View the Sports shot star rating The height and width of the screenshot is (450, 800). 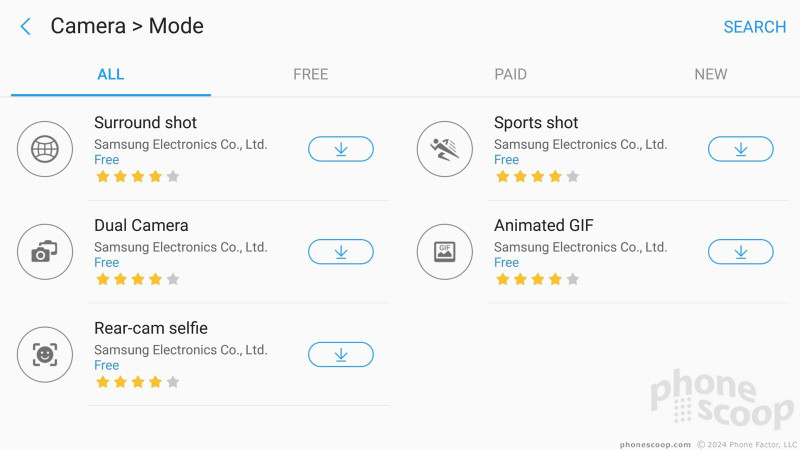tap(537, 177)
